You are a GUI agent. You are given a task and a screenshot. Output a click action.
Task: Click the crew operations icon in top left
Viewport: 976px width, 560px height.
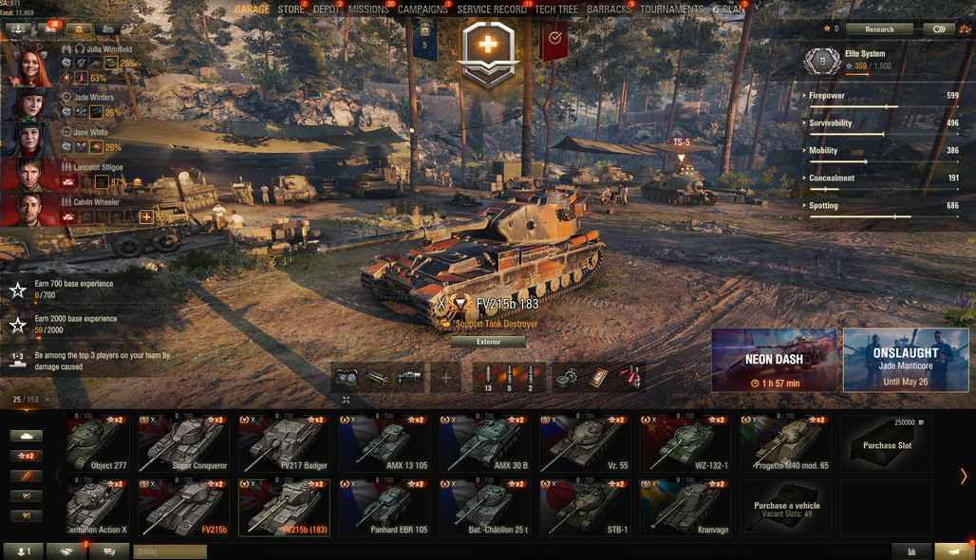point(17,29)
